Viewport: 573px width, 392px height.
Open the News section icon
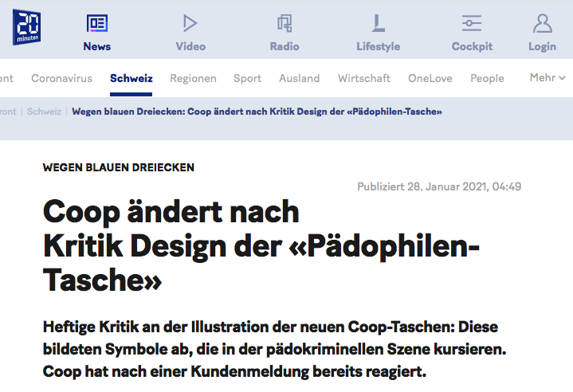(x=97, y=23)
